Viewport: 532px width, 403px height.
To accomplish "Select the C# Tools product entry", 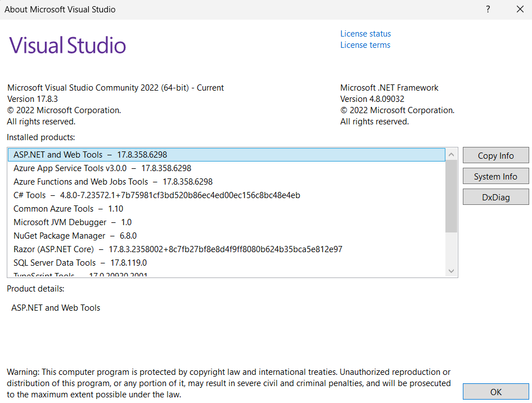I will (x=226, y=195).
